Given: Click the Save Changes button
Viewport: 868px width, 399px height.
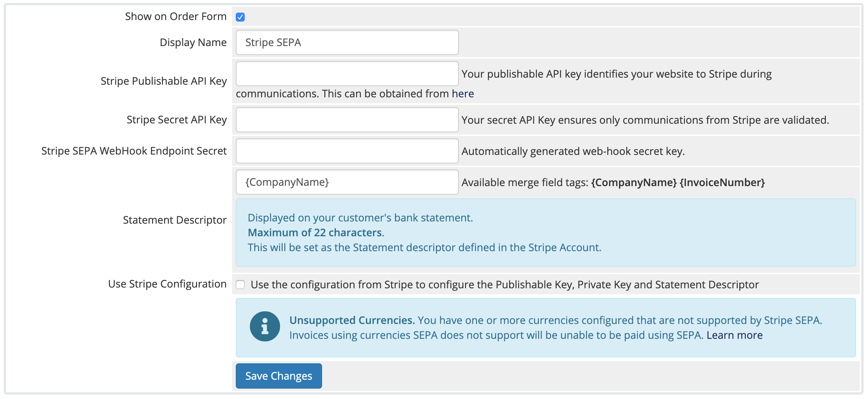Looking at the screenshot, I should point(279,376).
